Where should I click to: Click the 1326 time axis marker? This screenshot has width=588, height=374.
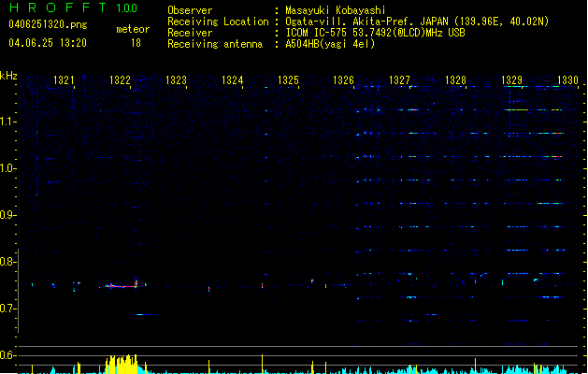click(x=343, y=80)
